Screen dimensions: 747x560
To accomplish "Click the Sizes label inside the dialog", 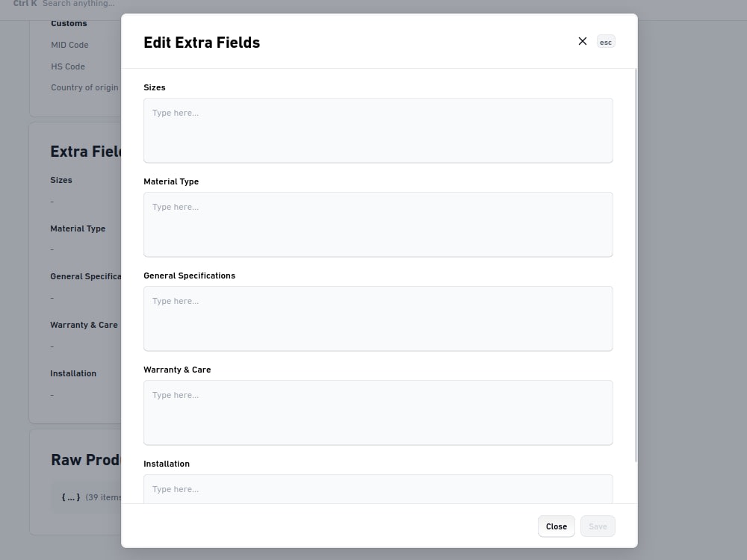I will click(155, 87).
